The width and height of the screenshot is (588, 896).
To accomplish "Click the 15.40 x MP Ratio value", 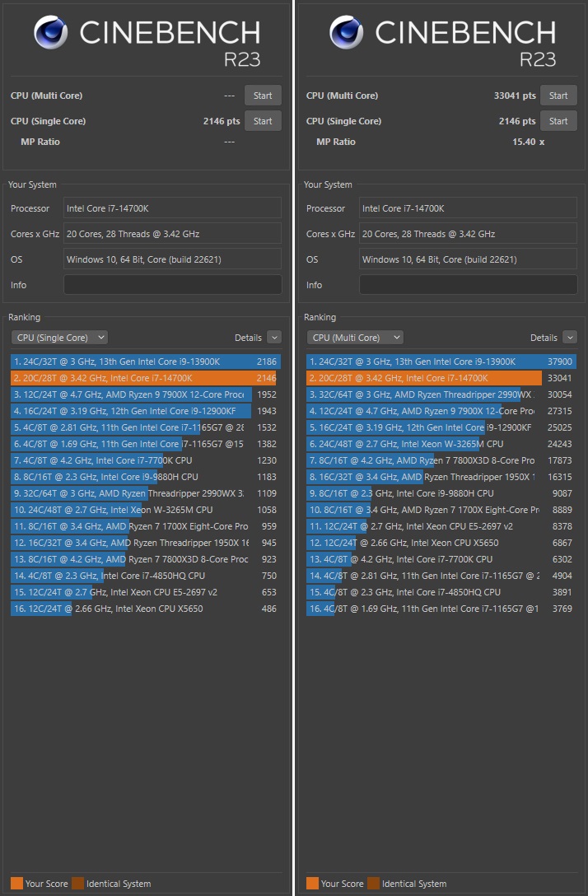I will click(x=528, y=142).
